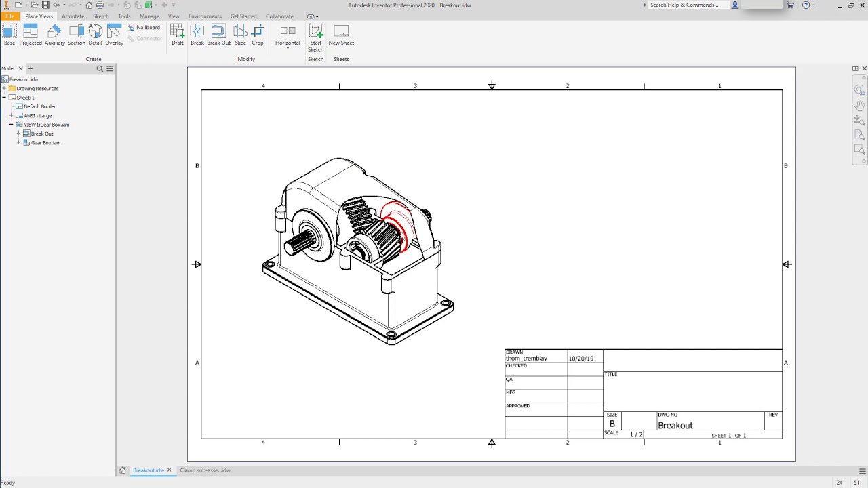Switch to the Get Started ribbon tab
868x488 pixels.
243,16
